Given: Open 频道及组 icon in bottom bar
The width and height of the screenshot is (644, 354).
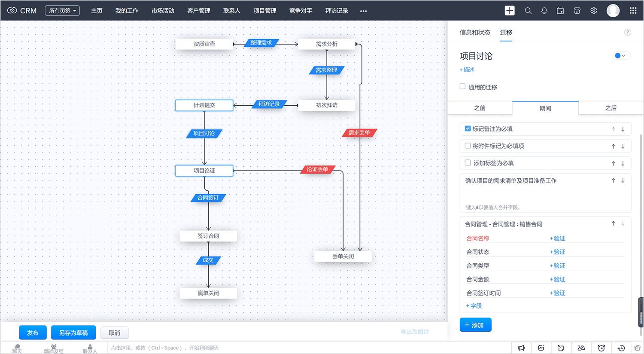Looking at the screenshot, I should pyautogui.click(x=54, y=349).
